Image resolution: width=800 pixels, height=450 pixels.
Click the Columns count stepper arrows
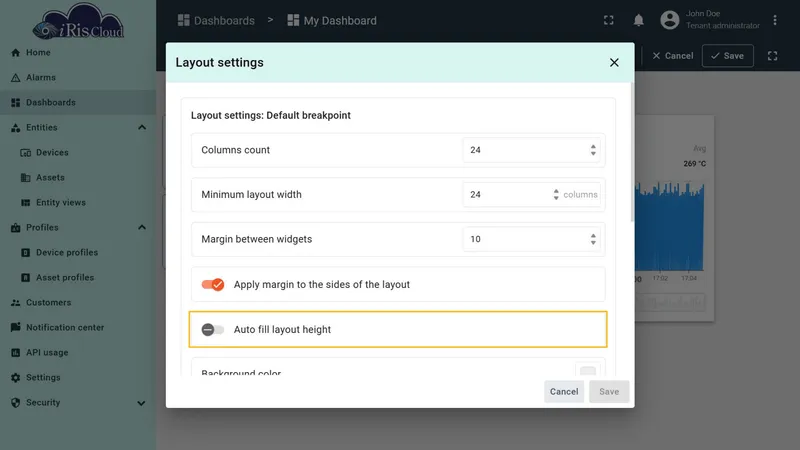(593, 150)
